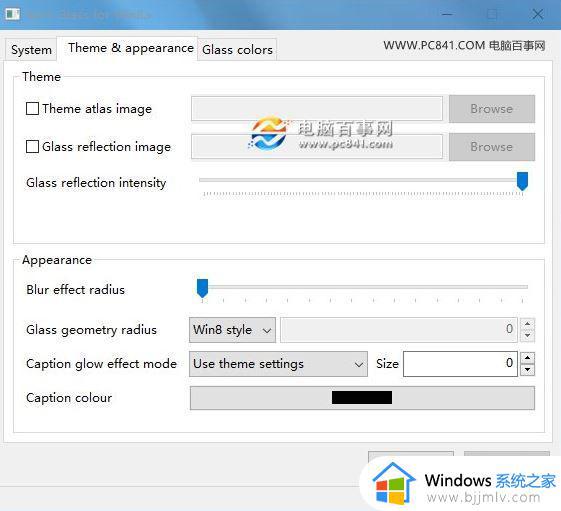Close the settings window
561x511 pixels.
(x=537, y=14)
